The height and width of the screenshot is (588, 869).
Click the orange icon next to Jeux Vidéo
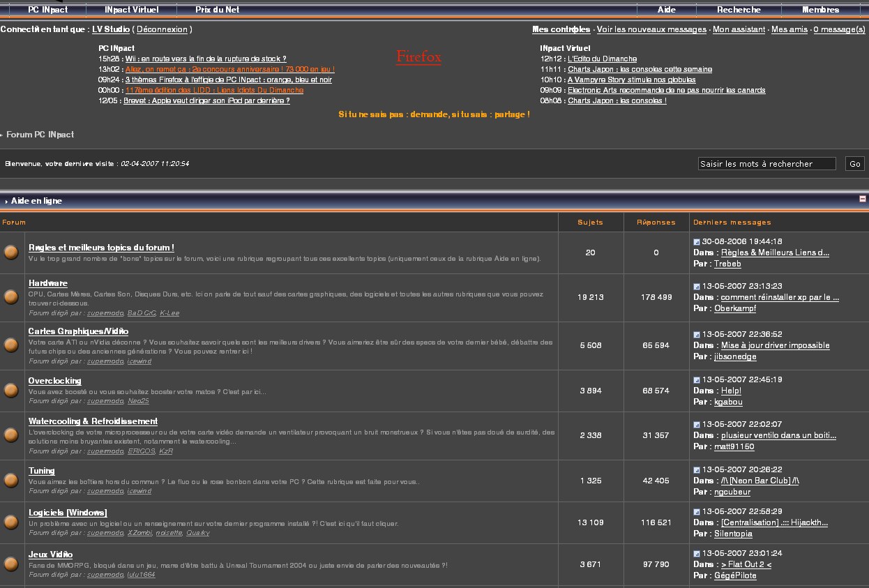11,563
